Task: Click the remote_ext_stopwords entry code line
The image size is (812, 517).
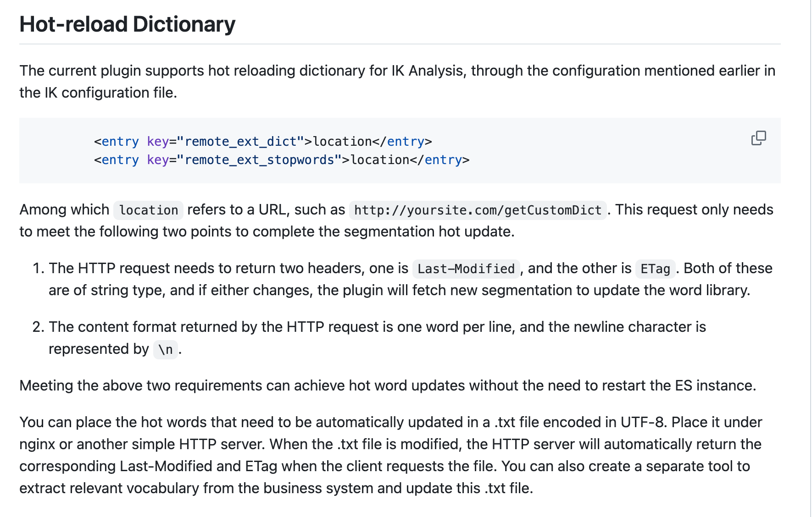Action: 282,160
